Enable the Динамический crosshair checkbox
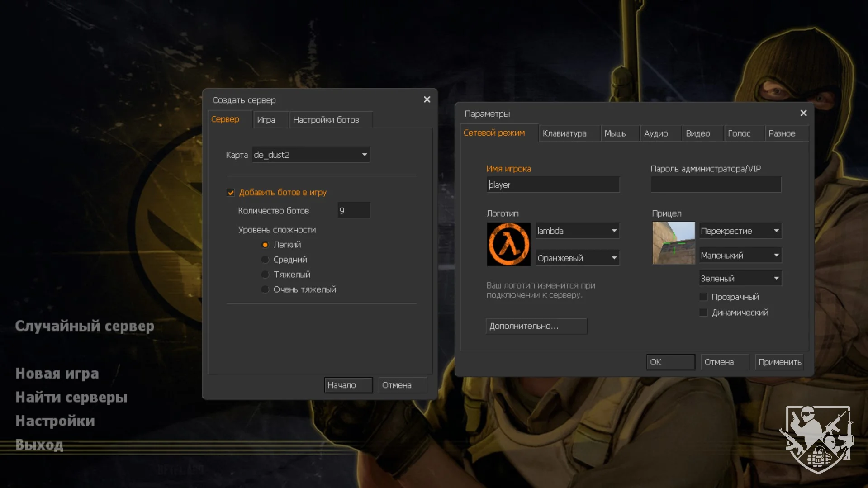The image size is (868, 488). [x=703, y=313]
